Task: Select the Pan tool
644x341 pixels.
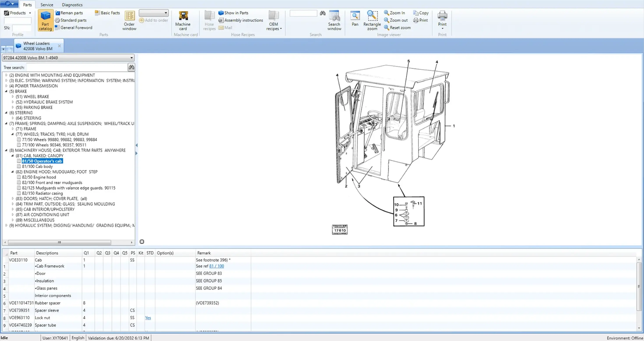Action: (x=355, y=19)
